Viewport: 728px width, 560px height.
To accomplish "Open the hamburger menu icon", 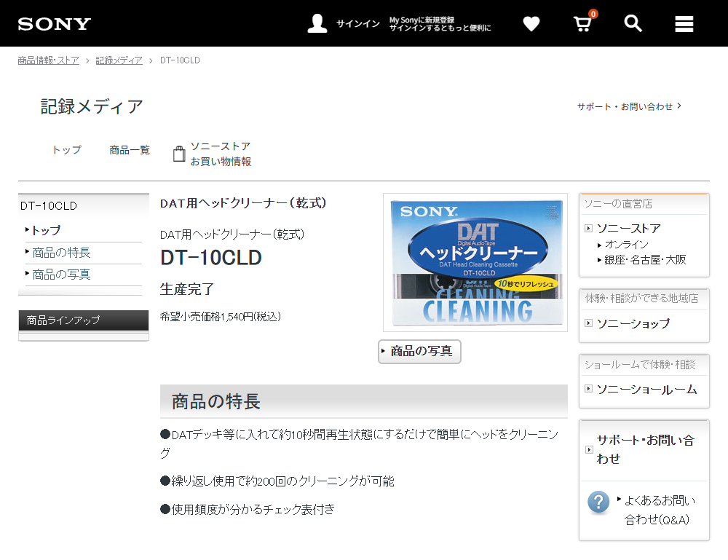I will [684, 24].
